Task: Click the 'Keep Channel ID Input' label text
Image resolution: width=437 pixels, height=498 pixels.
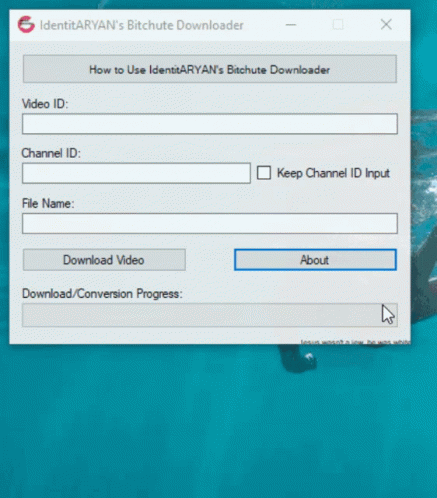Action: 333,173
